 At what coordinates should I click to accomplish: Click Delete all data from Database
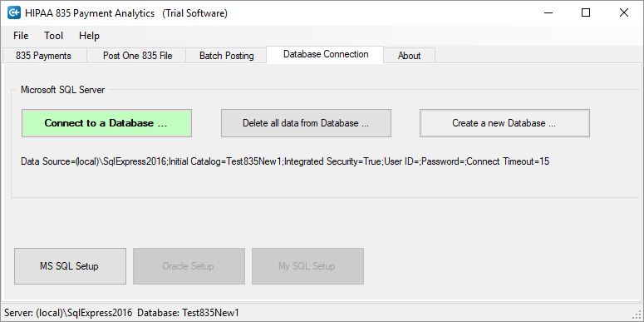(x=306, y=123)
